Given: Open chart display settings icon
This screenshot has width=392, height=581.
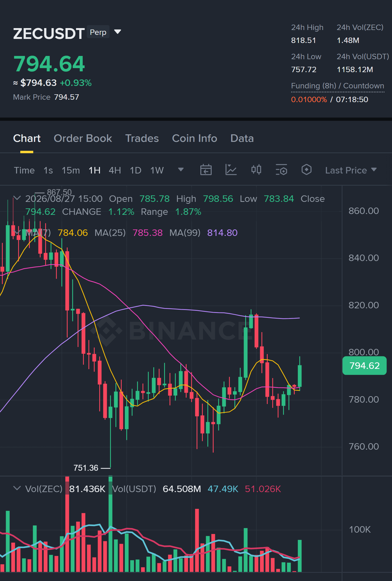Looking at the screenshot, I should click(x=281, y=170).
